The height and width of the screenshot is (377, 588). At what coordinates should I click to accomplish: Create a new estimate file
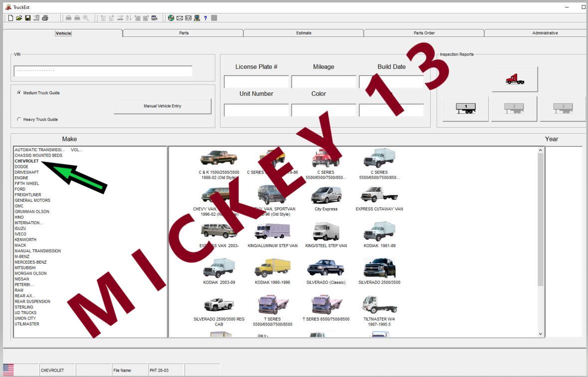[x=10, y=18]
